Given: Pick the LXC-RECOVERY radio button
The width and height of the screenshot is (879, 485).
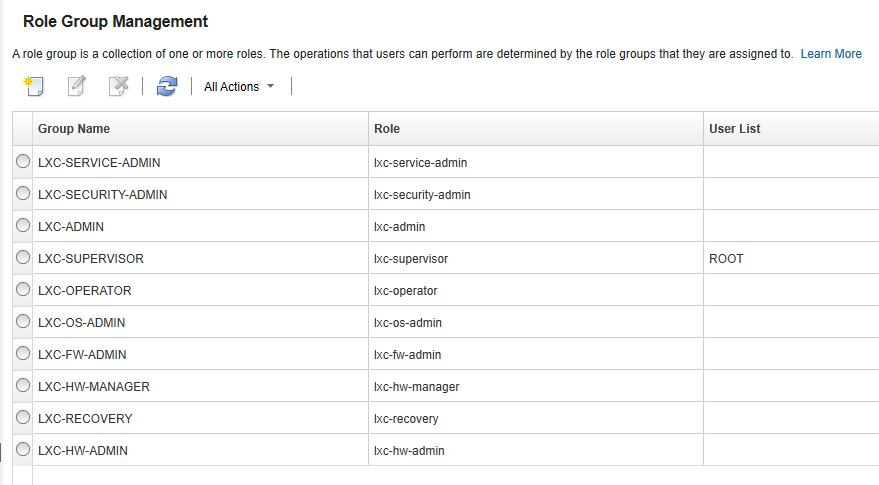Looking at the screenshot, I should (23, 417).
